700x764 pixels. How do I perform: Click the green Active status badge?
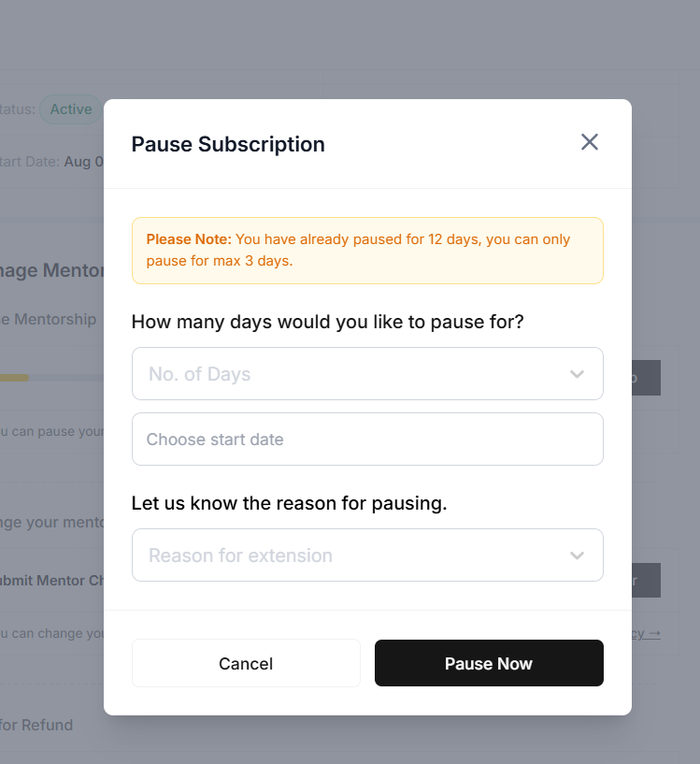(71, 109)
